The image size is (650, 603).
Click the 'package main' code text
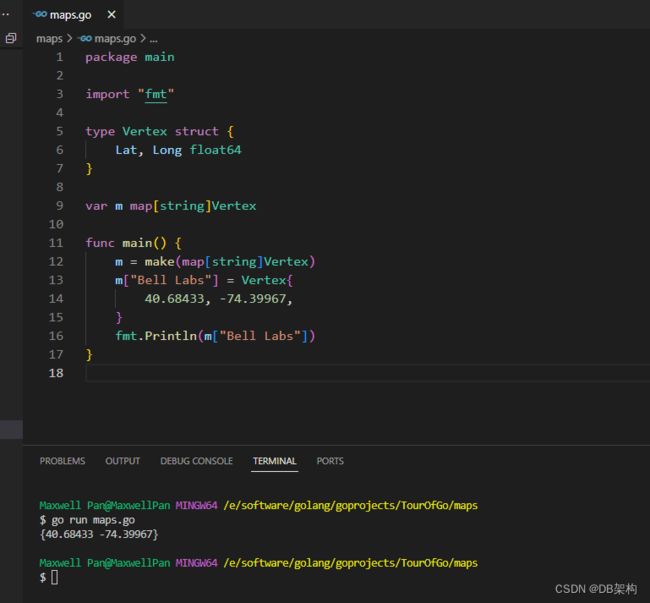click(x=130, y=57)
